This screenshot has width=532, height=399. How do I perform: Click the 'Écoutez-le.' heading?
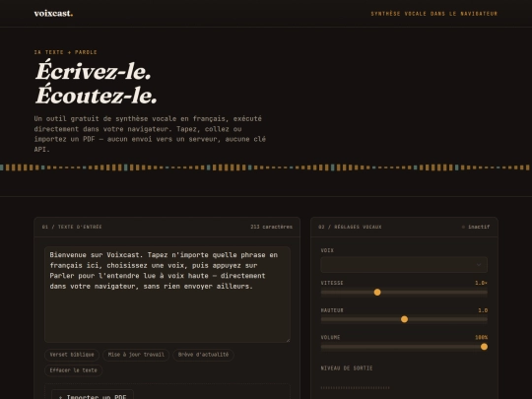(x=97, y=95)
